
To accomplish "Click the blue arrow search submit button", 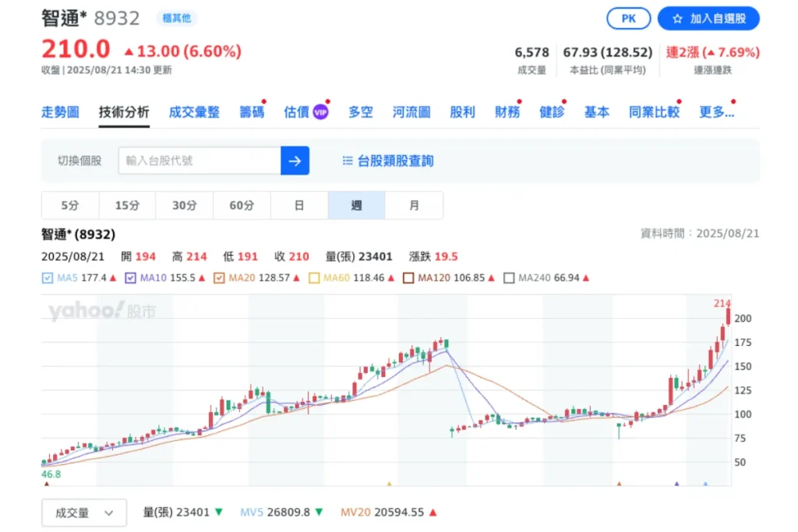I will click(x=295, y=160).
